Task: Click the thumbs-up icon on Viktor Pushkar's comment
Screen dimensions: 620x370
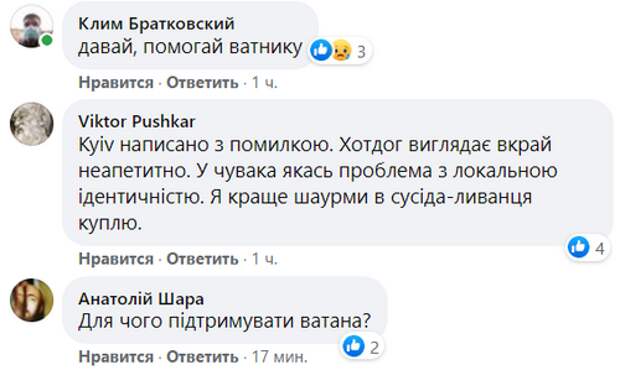Action: (578, 247)
